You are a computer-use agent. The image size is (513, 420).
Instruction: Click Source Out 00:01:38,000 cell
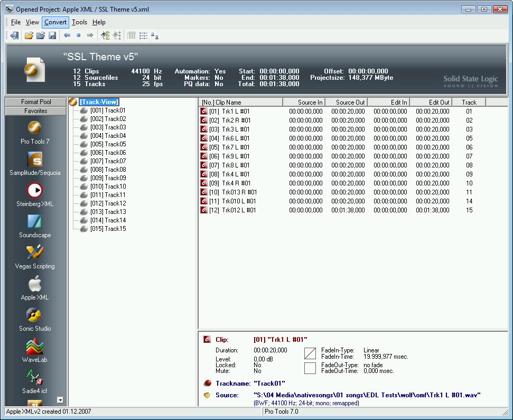point(348,210)
